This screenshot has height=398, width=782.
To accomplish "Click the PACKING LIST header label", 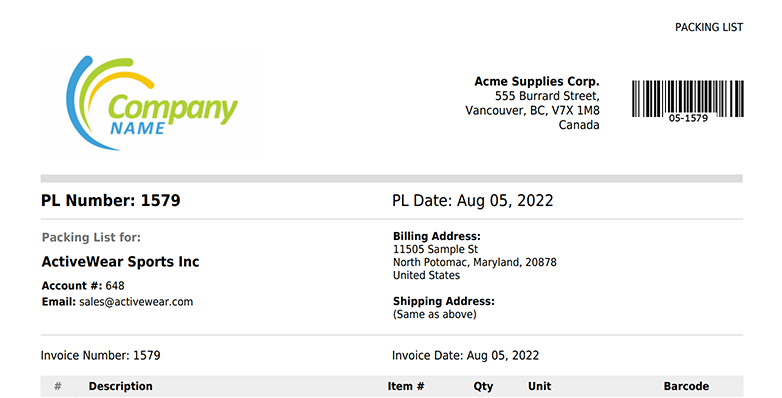I will [x=709, y=27].
